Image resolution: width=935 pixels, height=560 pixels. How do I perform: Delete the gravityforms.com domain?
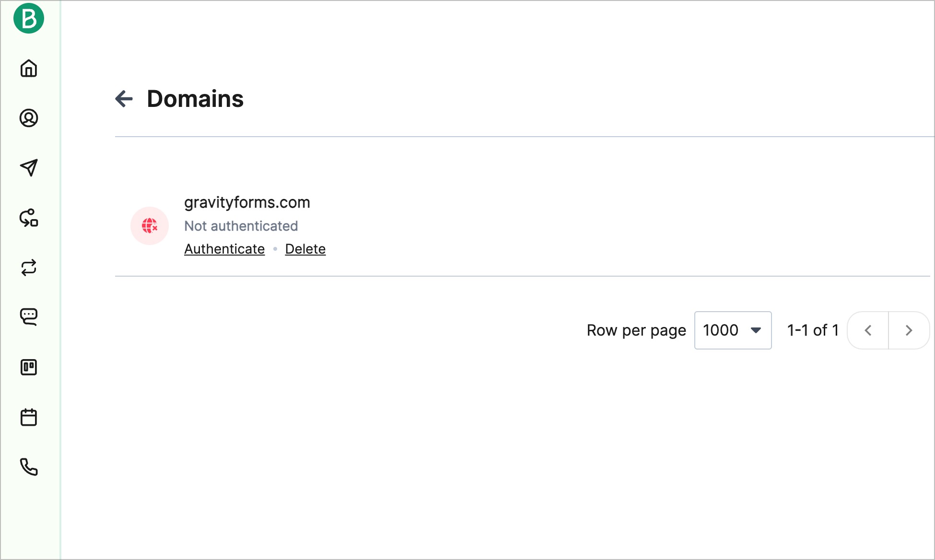tap(305, 248)
